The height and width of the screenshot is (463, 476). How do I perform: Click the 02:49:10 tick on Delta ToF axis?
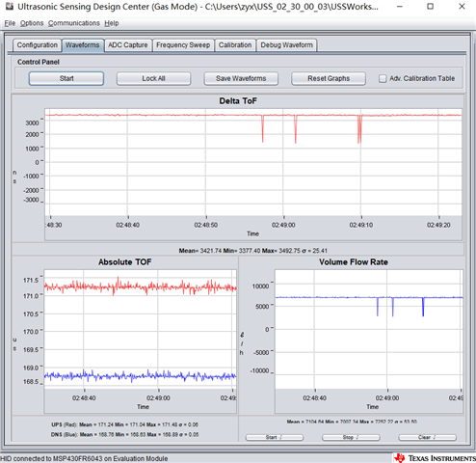(361, 225)
